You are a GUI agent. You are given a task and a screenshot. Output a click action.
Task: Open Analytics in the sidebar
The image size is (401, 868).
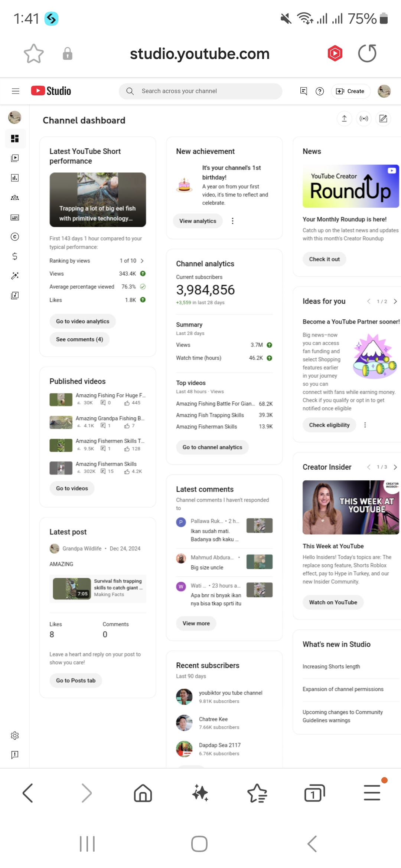click(x=15, y=178)
